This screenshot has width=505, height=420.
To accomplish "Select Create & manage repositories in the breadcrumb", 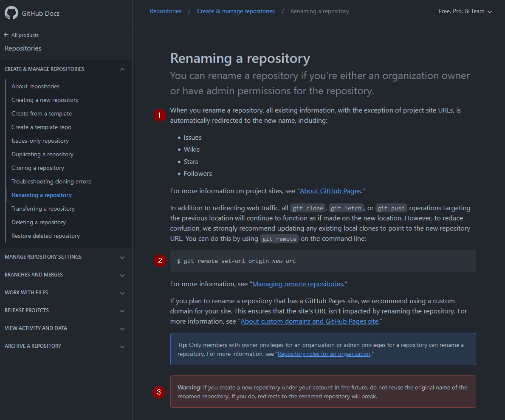I will tap(236, 11).
